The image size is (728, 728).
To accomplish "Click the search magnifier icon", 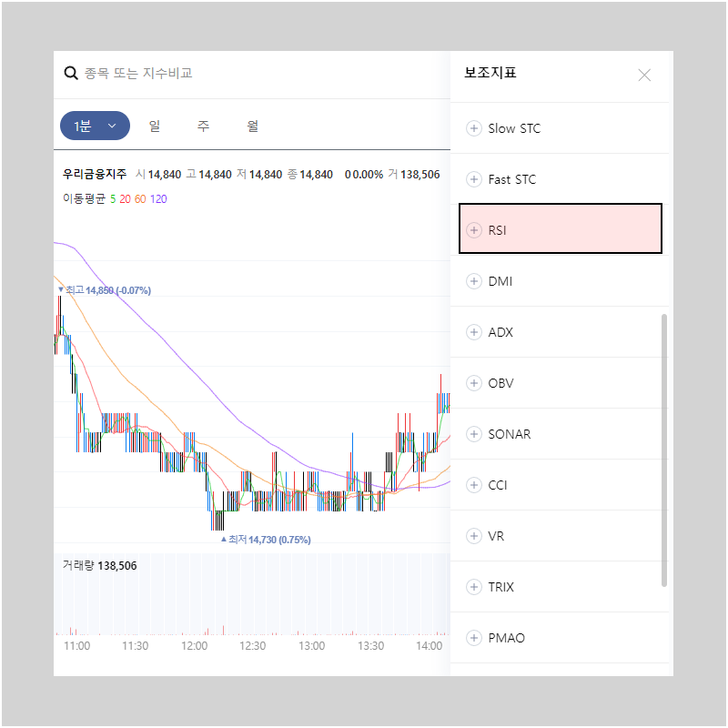I will click(71, 73).
